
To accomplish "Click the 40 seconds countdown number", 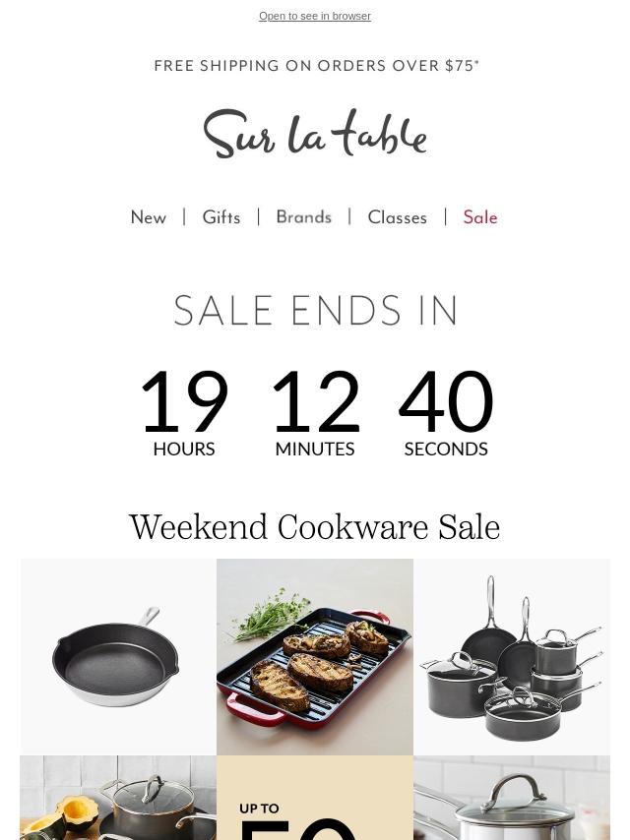I will (446, 400).
